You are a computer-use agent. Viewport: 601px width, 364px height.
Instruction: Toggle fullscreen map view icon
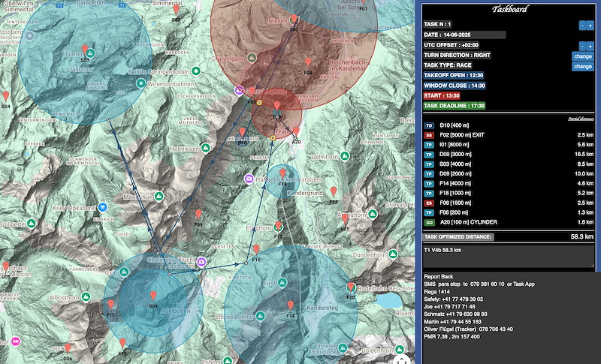pos(402,359)
